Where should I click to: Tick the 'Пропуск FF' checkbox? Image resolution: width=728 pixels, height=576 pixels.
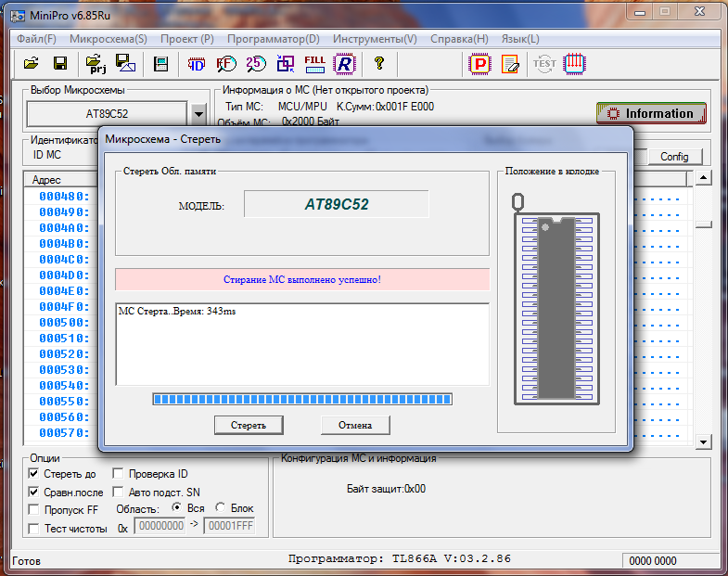[x=34, y=509]
